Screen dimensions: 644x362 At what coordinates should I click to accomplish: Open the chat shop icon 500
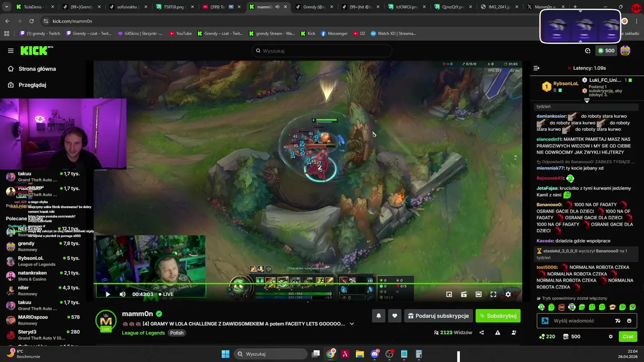pos(571,336)
